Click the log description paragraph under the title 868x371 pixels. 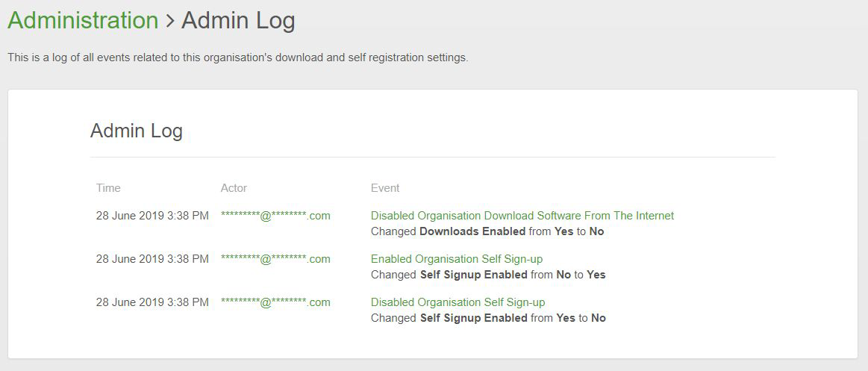[238, 57]
